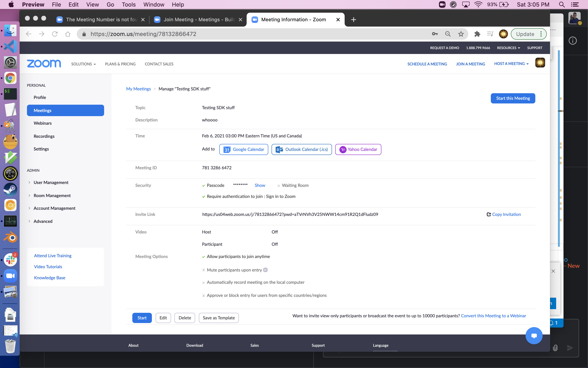Open the Tools menu
The width and height of the screenshot is (588, 368).
(x=129, y=5)
